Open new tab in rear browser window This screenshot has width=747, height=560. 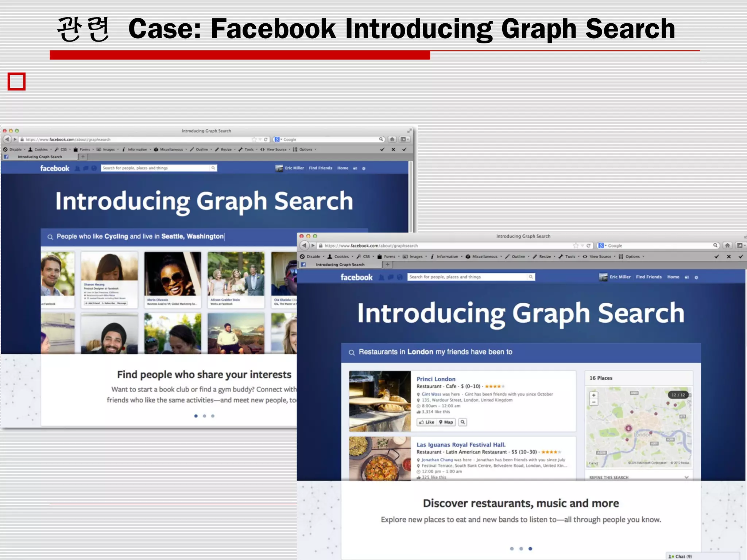click(x=83, y=157)
